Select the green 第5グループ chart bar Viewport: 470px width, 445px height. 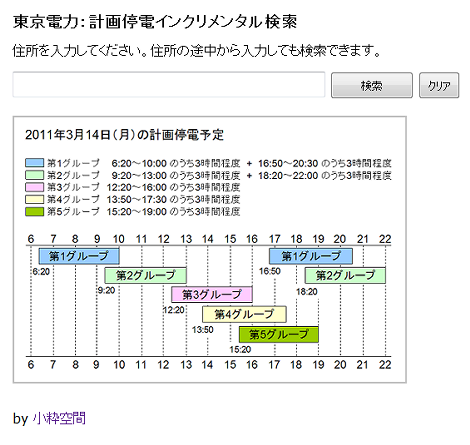coord(279,334)
